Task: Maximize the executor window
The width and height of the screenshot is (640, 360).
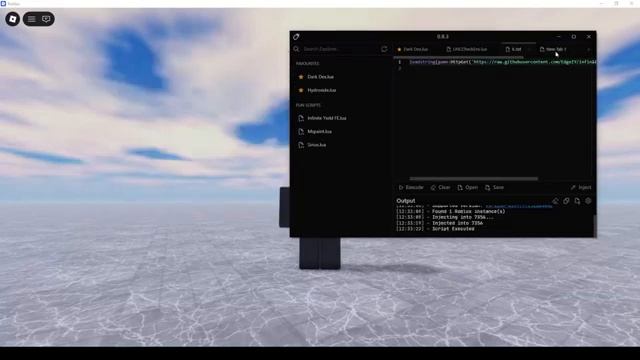Action: pyautogui.click(x=573, y=37)
